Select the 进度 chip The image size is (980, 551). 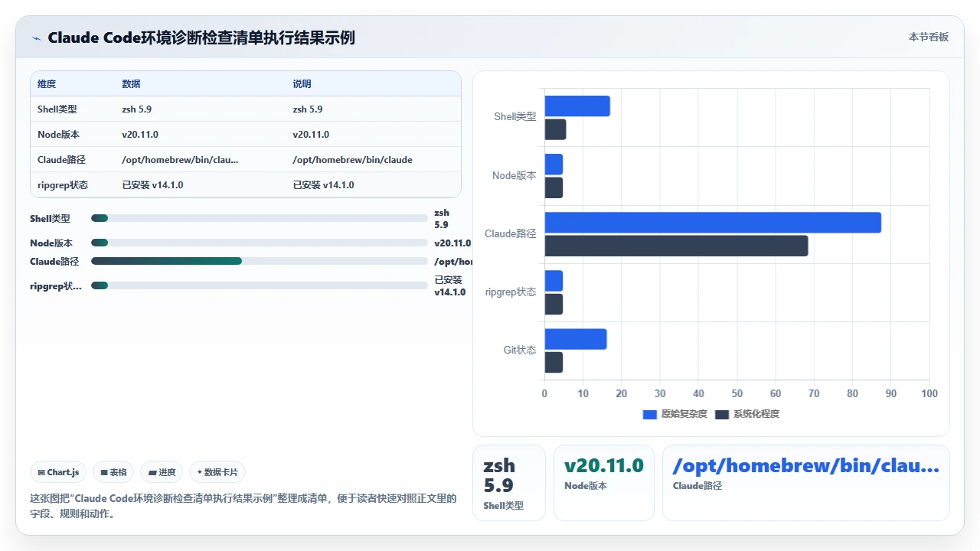click(162, 472)
